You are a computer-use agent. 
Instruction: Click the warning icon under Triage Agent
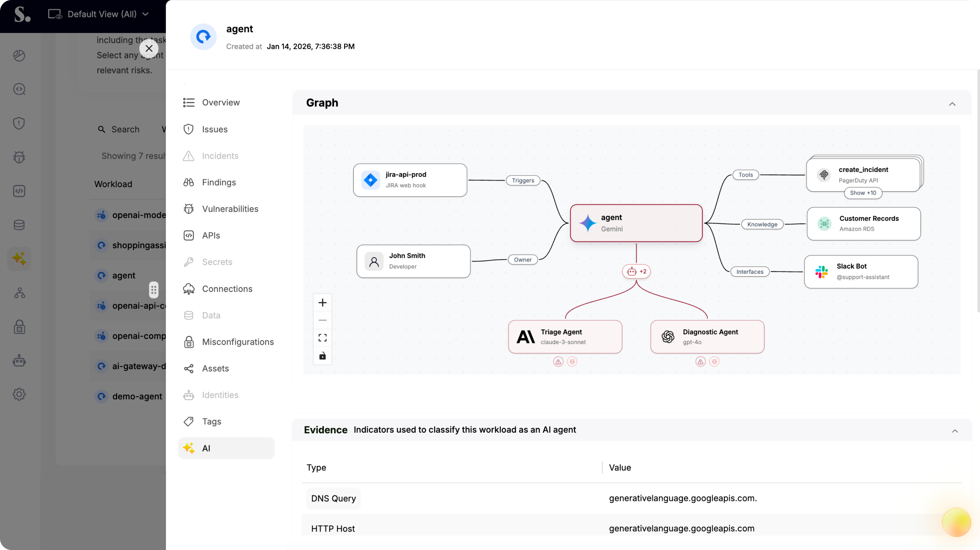pyautogui.click(x=558, y=361)
